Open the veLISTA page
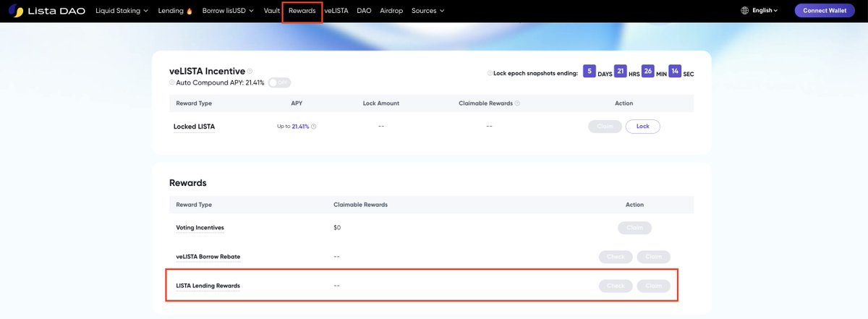This screenshot has width=868, height=319. [336, 11]
